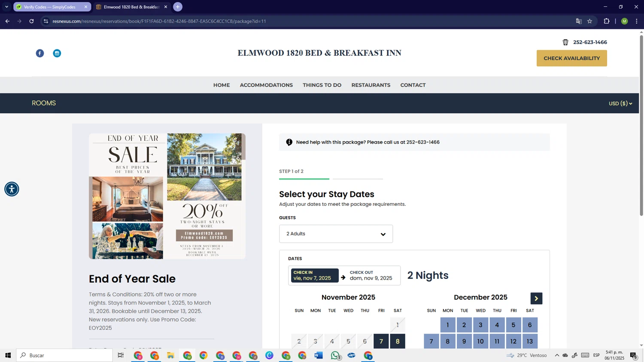Pick December 5 in the calendar
644x362 pixels.
(x=513, y=325)
